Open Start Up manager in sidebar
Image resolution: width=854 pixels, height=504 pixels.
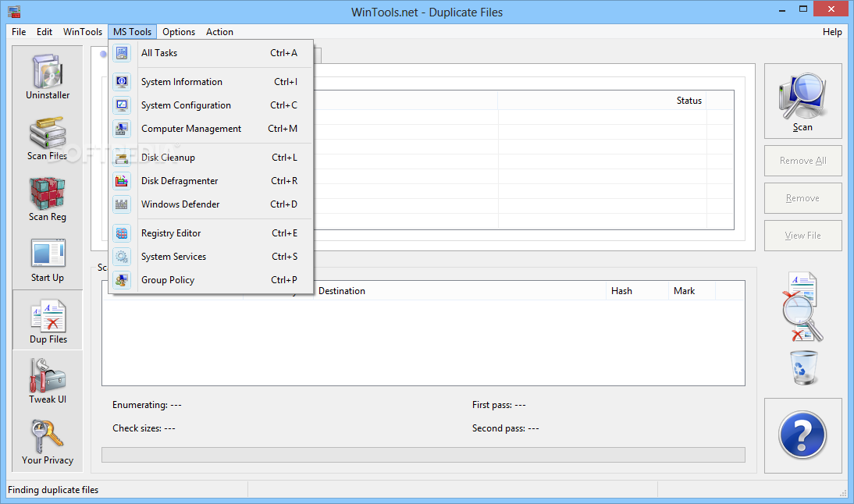point(48,260)
